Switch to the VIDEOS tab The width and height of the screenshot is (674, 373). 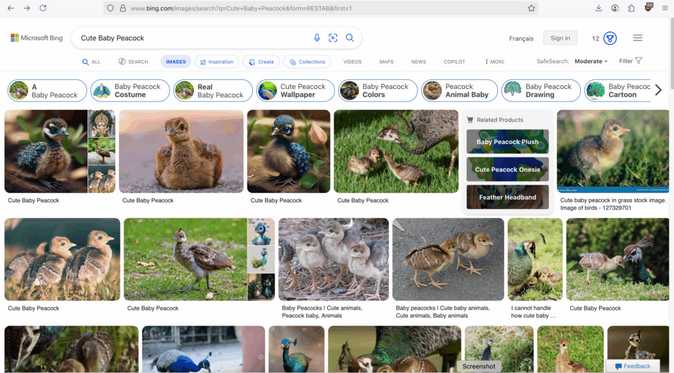[352, 61]
